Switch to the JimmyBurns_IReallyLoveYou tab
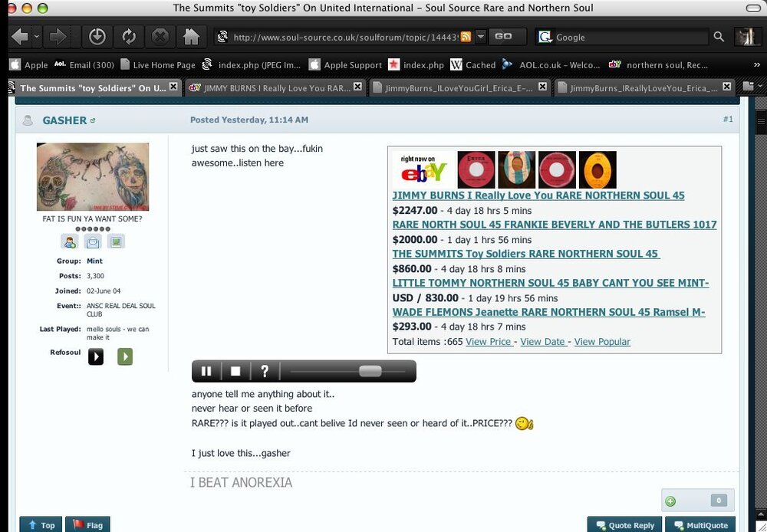This screenshot has width=767, height=532. point(644,88)
